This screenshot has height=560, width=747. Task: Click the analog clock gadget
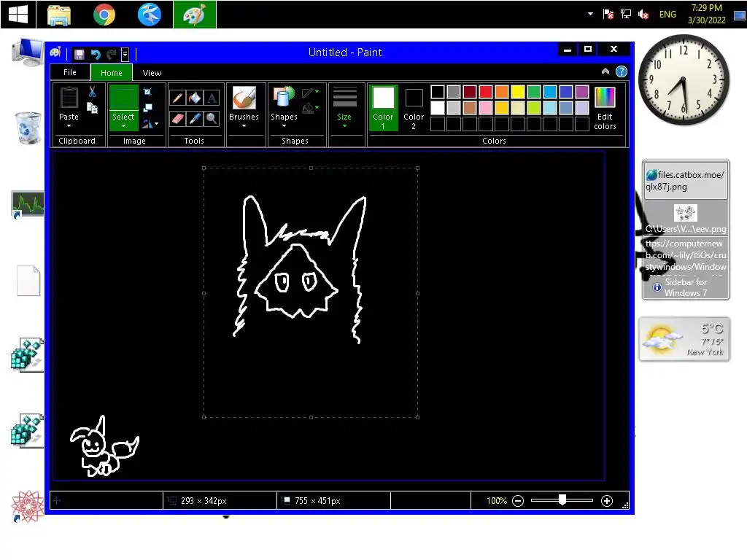point(684,80)
